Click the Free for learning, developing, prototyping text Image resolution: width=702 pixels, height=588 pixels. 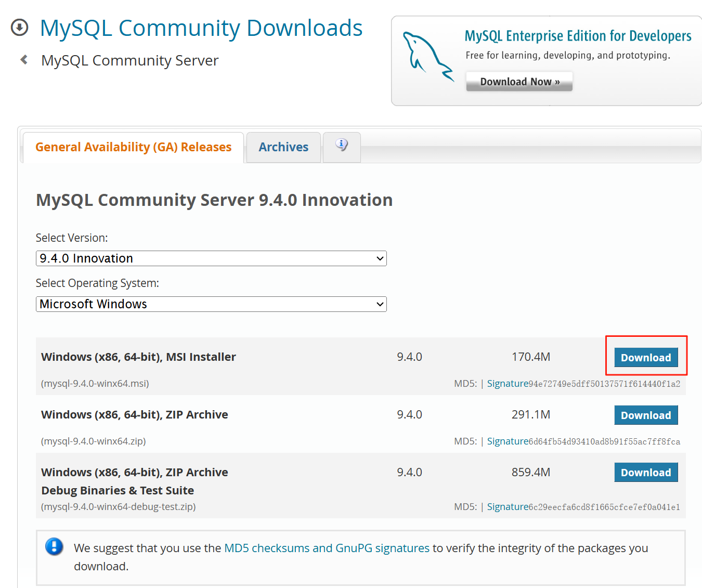[568, 56]
